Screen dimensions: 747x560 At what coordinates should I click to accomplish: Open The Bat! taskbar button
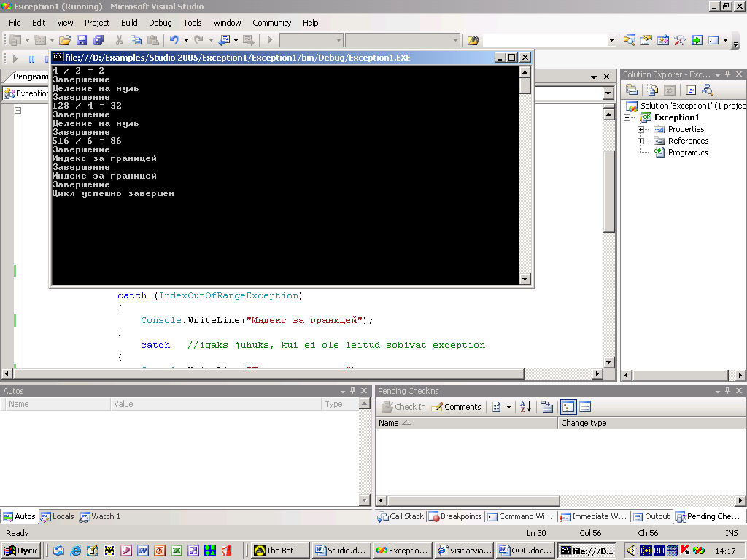pos(281,551)
